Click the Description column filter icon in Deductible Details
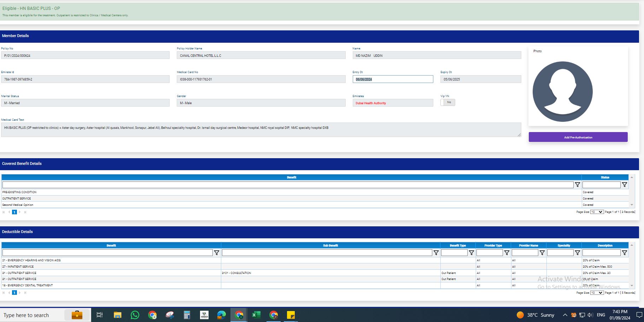Image resolution: width=644 pixels, height=322 pixels. (x=624, y=253)
